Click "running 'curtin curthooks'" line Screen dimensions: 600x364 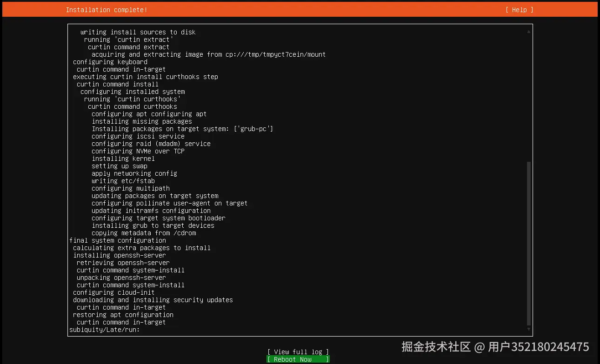tap(133, 99)
